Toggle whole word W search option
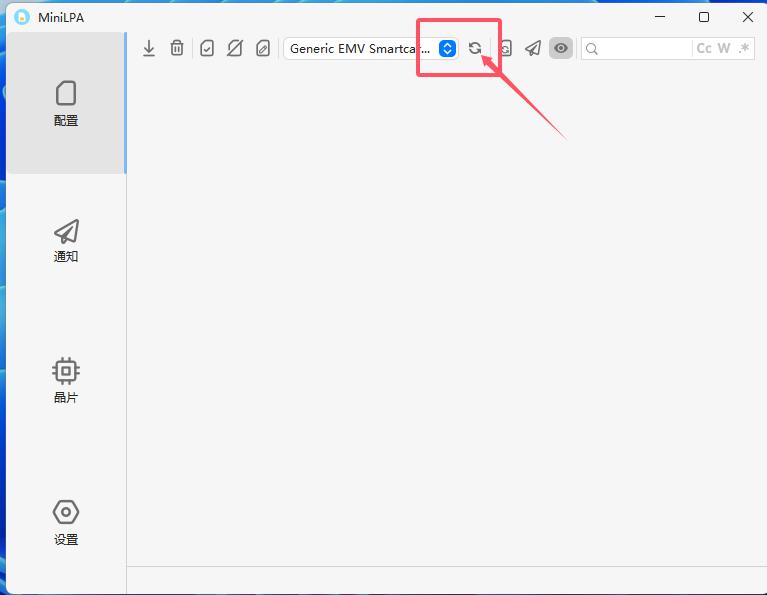Screen dimensions: 767x595 (x=724, y=48)
